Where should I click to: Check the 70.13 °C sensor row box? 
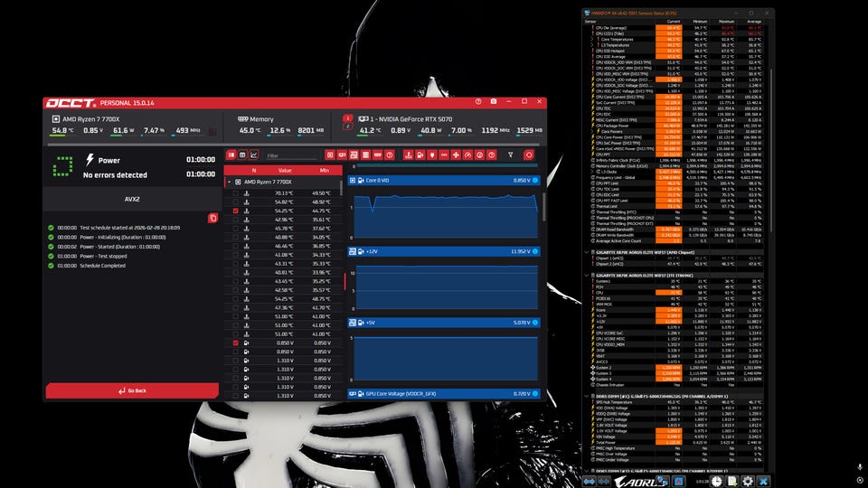click(236, 193)
